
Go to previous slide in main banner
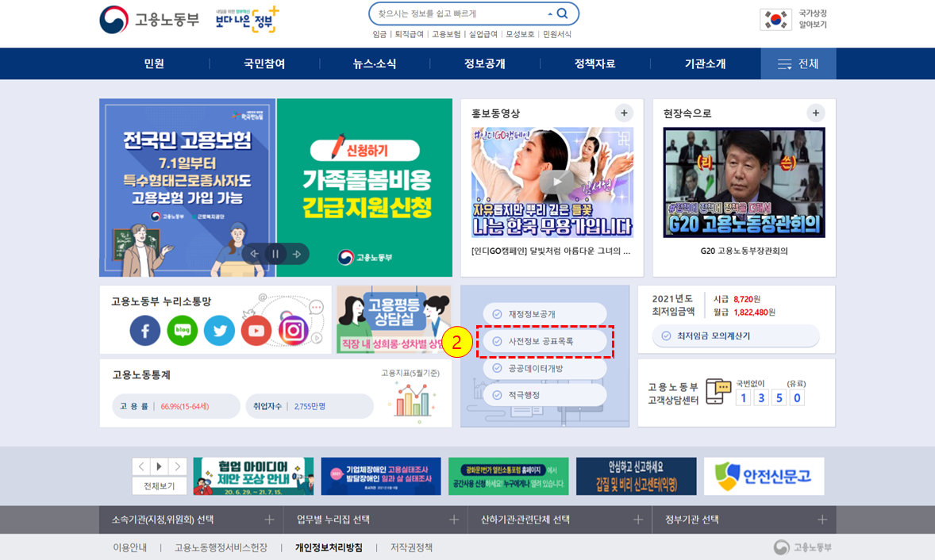click(x=255, y=254)
